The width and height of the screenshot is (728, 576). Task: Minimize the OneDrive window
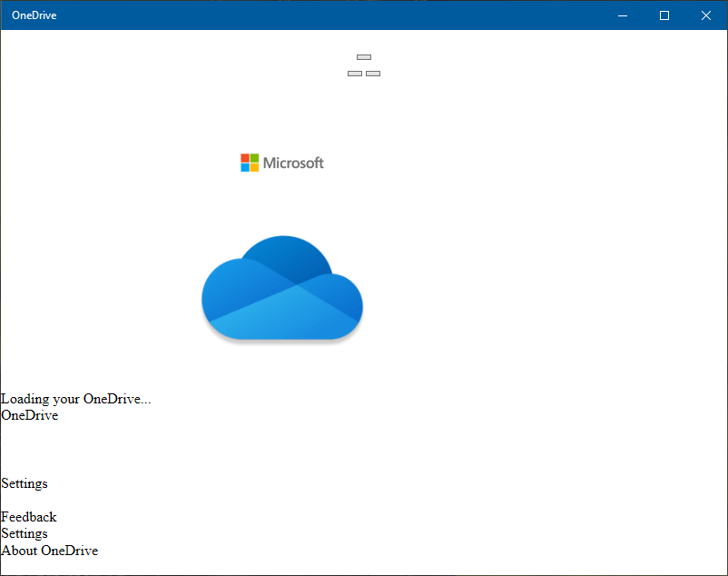(623, 15)
